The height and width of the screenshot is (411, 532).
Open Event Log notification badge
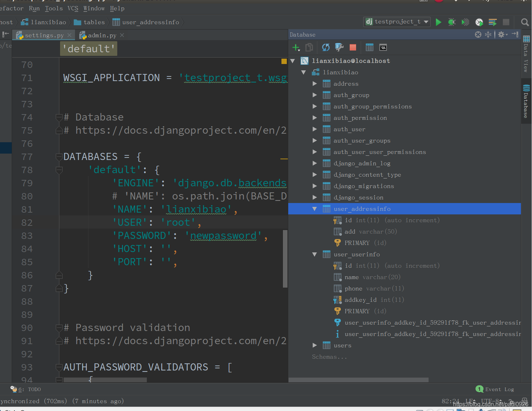click(479, 389)
